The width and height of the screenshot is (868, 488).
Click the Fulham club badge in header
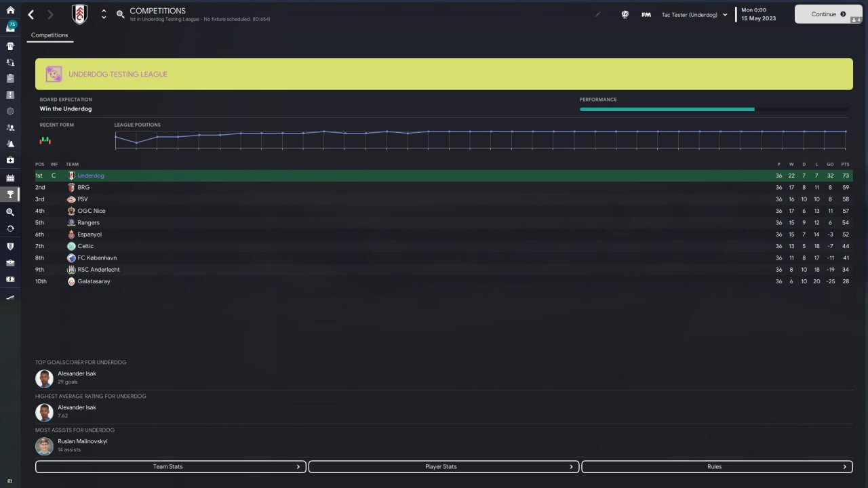(x=79, y=14)
